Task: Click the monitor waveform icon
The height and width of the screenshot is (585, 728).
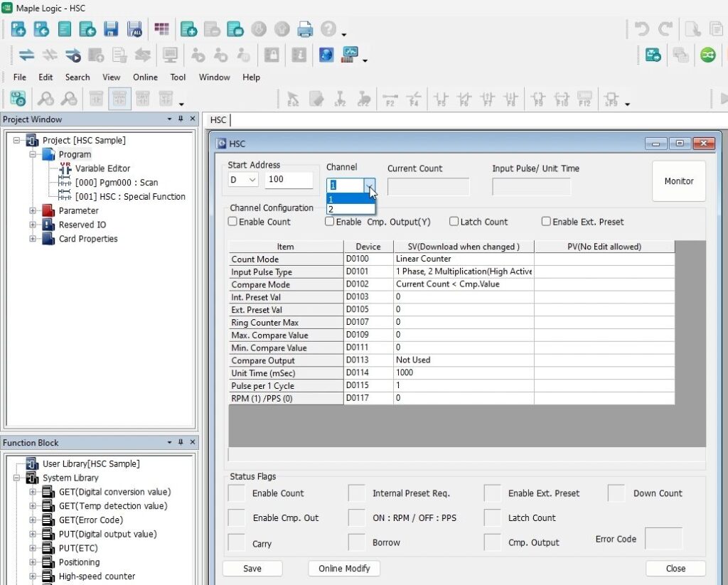Action: point(350,55)
